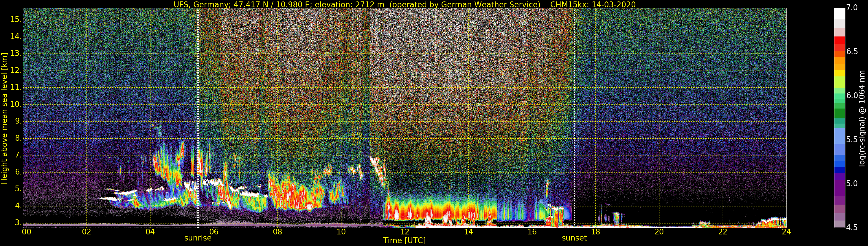Click the "12" time axis tick label
This screenshot has width=868, height=246.
(x=405, y=232)
